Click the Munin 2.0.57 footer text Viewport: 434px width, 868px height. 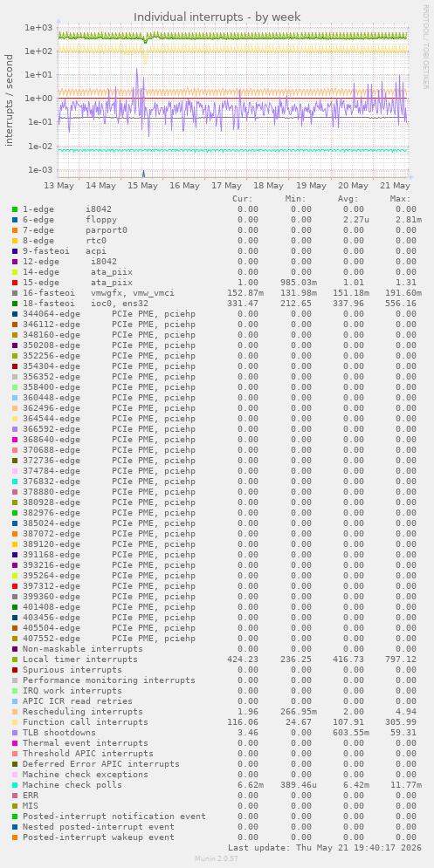(x=217, y=858)
